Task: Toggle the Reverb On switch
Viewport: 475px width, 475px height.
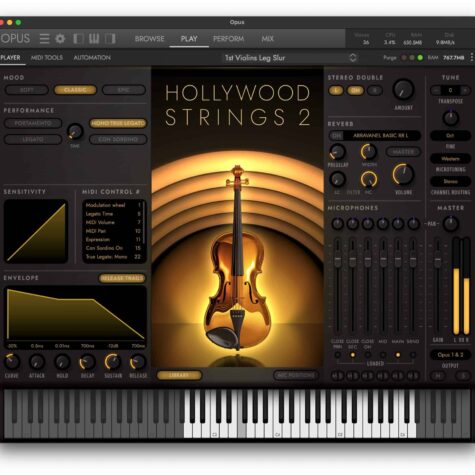Action: [x=337, y=135]
